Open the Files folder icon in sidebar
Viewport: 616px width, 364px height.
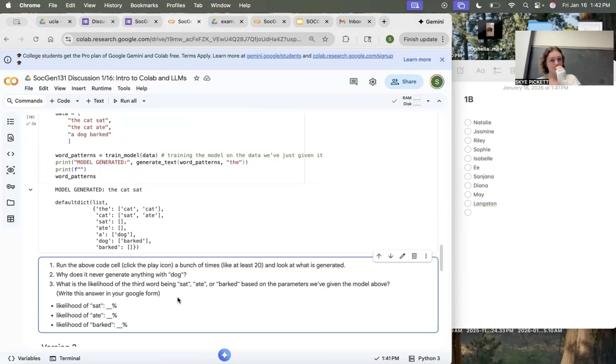click(x=10, y=203)
